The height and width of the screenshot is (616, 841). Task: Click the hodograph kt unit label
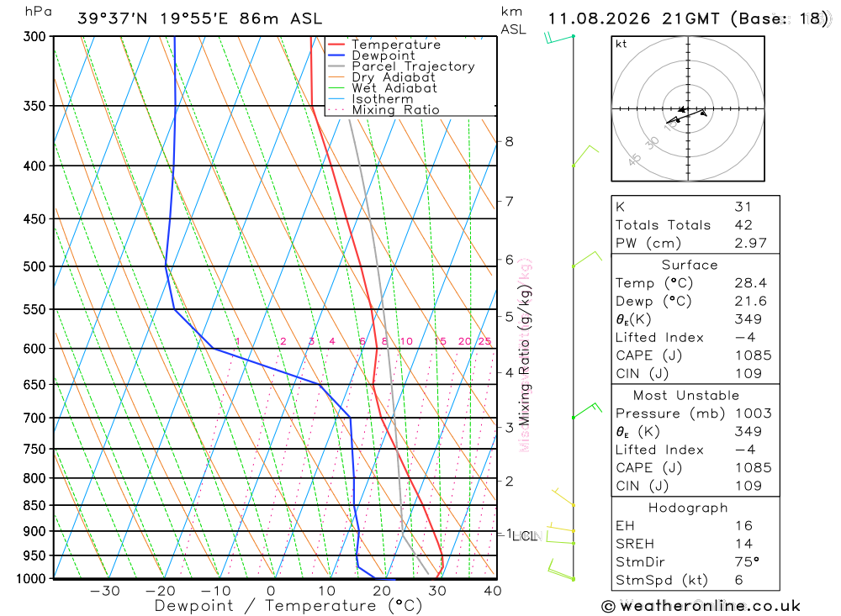click(621, 44)
